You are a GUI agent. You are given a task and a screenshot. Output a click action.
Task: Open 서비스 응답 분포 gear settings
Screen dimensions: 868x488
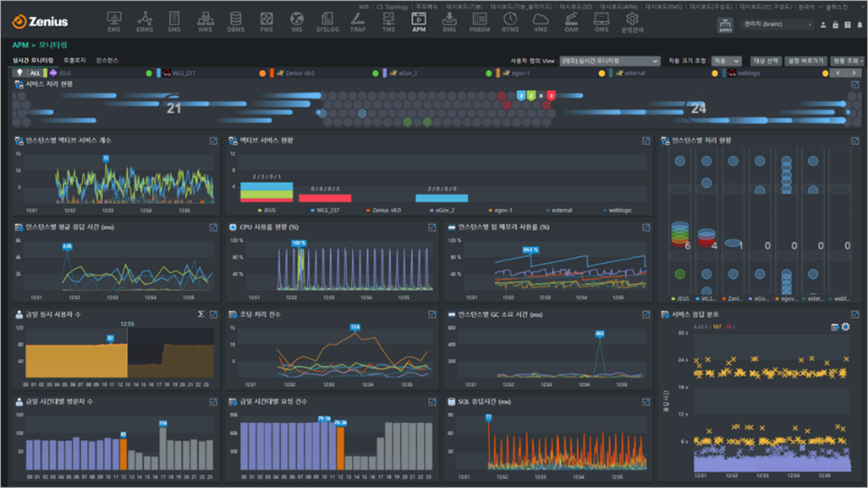pos(845,326)
